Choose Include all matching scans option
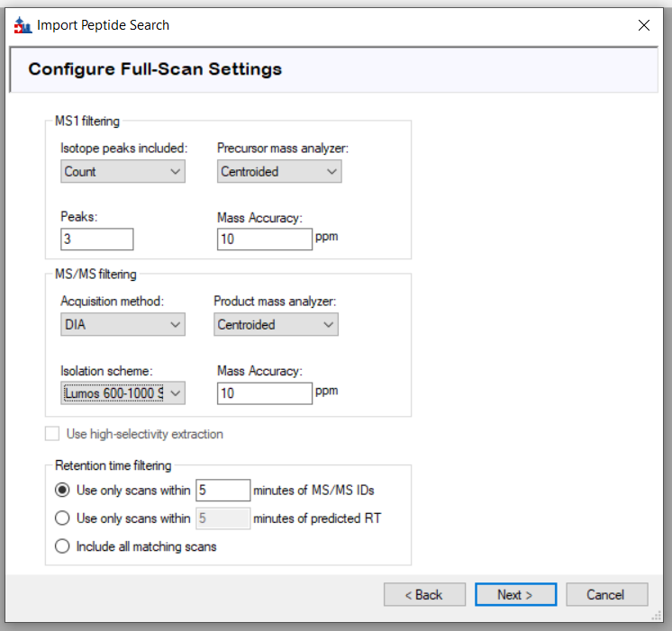This screenshot has height=631, width=672. coord(62,546)
